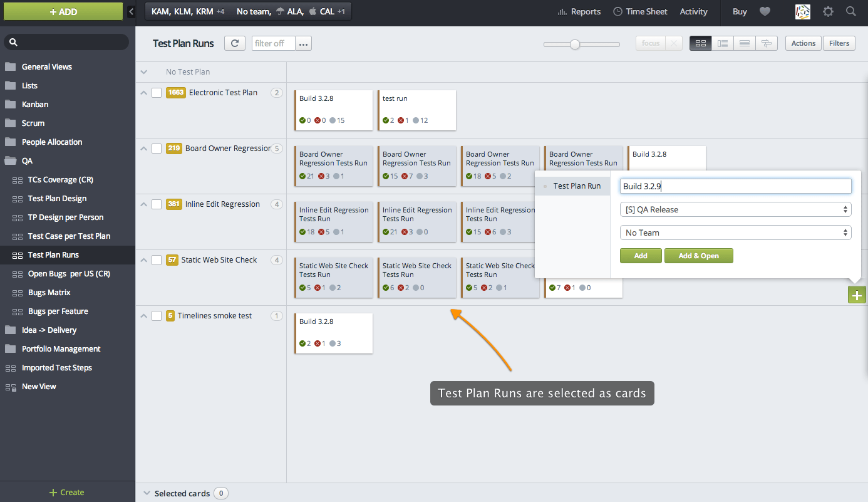Open the timeline view icon

click(766, 43)
